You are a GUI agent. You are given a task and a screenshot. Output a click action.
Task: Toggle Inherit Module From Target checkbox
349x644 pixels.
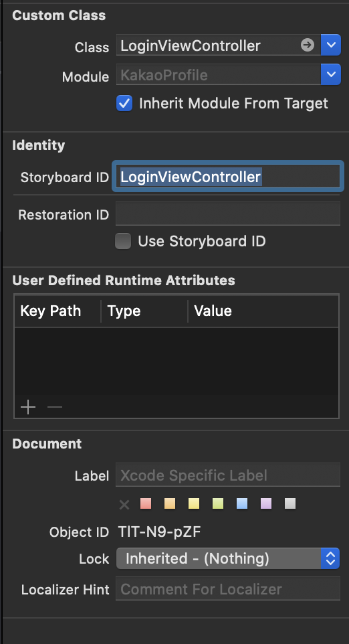coord(124,103)
